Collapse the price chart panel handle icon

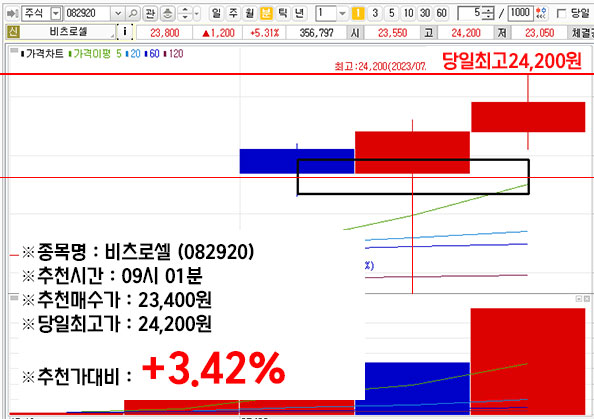point(14,50)
